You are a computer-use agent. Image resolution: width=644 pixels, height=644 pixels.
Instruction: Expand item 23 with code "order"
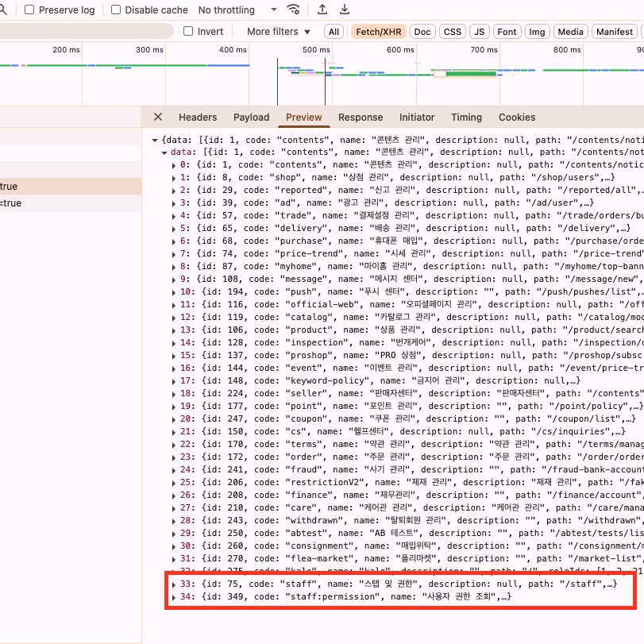click(x=174, y=458)
